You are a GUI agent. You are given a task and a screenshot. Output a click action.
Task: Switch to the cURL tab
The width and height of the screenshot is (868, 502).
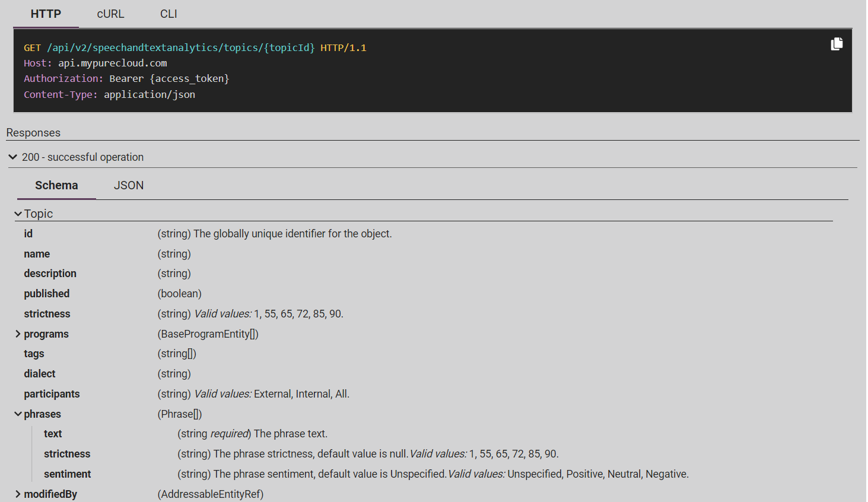(x=110, y=14)
